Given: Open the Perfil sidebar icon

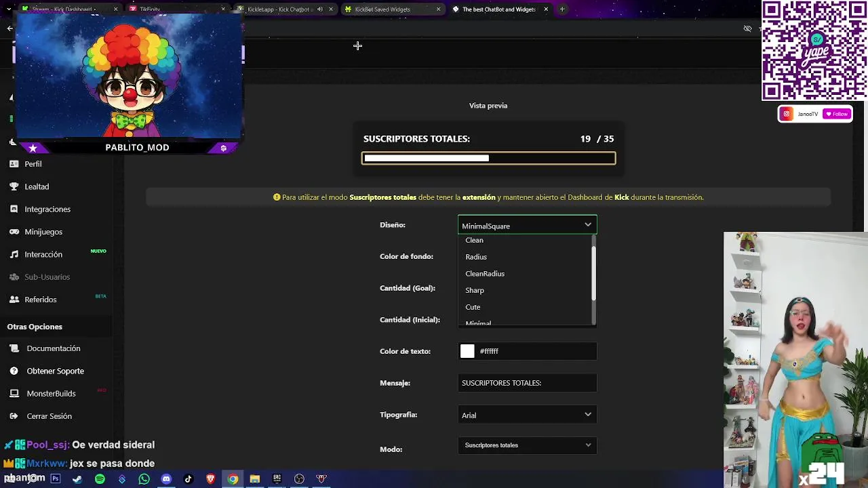Looking at the screenshot, I should coord(14,164).
